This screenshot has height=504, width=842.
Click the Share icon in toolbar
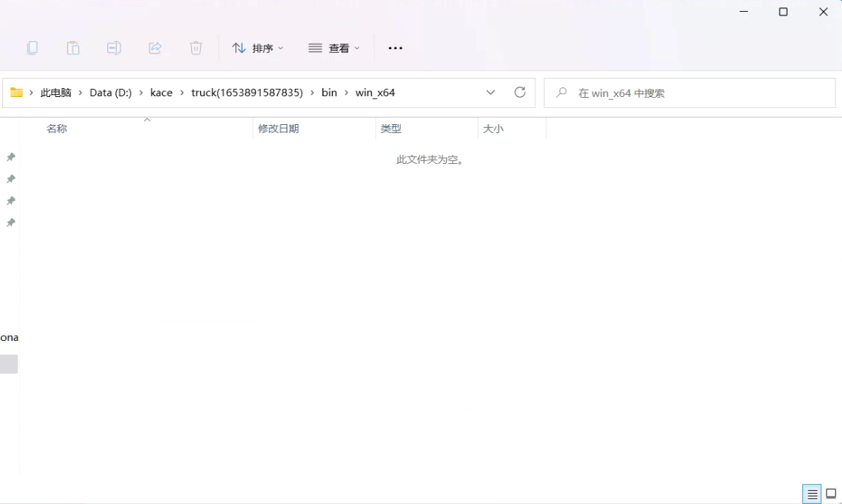tap(154, 48)
